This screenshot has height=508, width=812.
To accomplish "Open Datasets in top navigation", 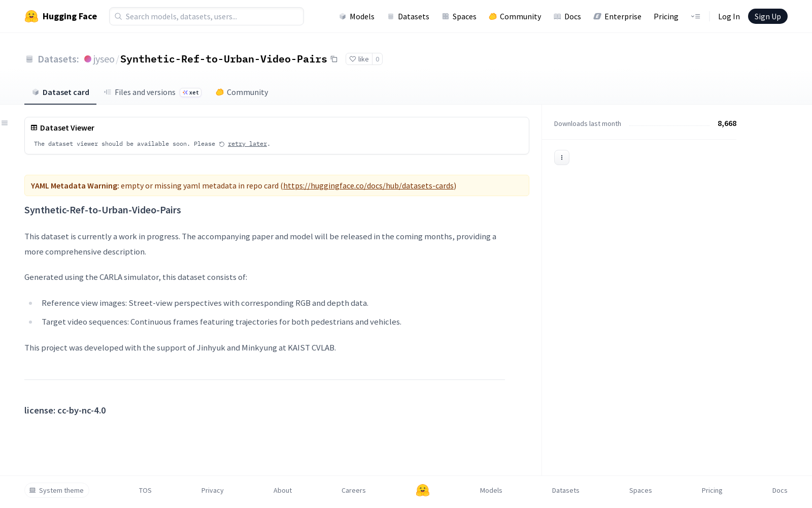I will pyautogui.click(x=408, y=16).
